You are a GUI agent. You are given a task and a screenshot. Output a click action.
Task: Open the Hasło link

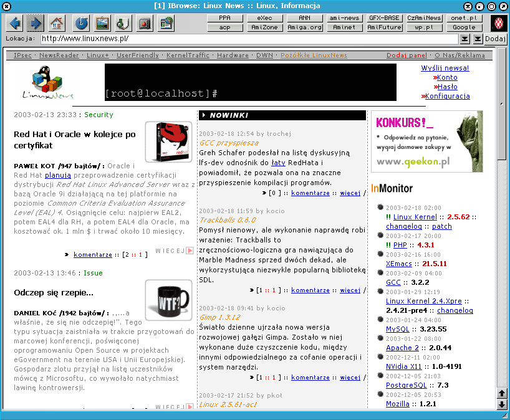448,87
